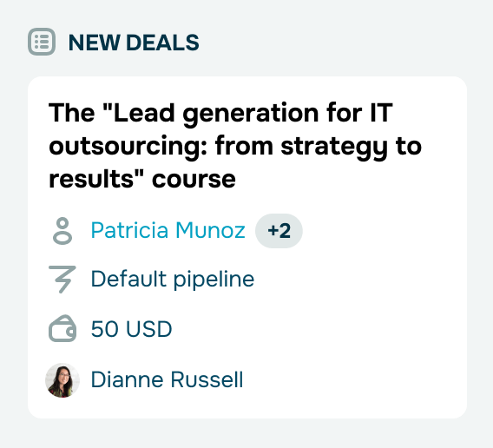Click the New Deals list icon
The width and height of the screenshot is (493, 448).
pyautogui.click(x=42, y=42)
